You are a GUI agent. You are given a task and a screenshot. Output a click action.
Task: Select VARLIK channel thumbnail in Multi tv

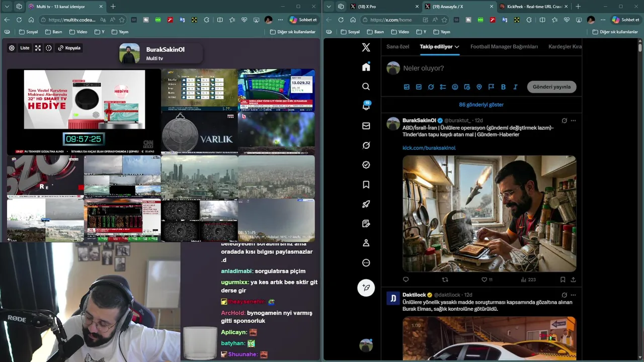(x=199, y=133)
